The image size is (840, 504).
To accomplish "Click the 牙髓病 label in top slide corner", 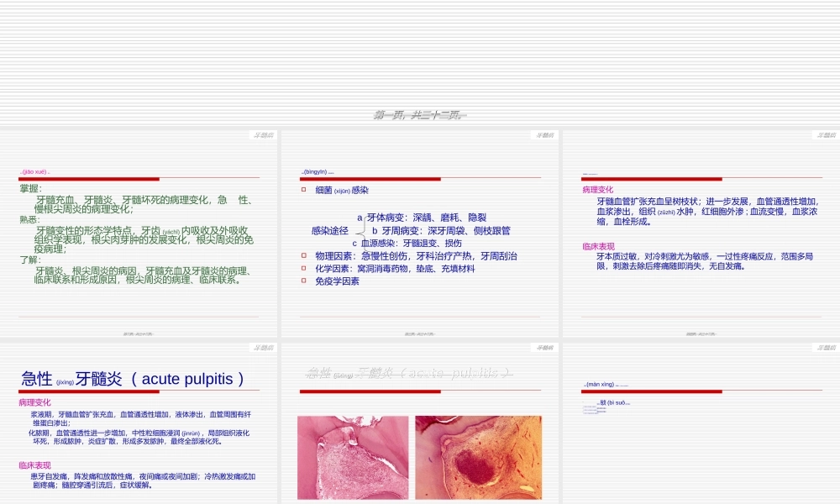I will pos(262,133).
